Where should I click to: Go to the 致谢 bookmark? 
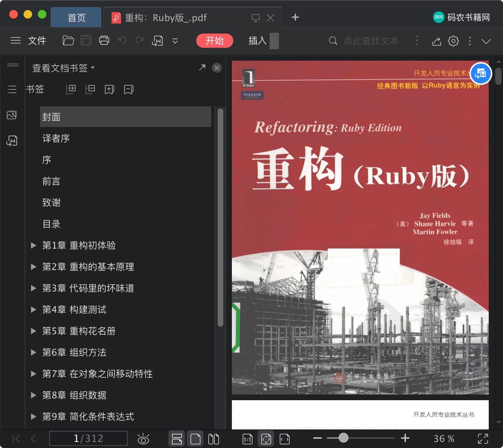point(51,203)
